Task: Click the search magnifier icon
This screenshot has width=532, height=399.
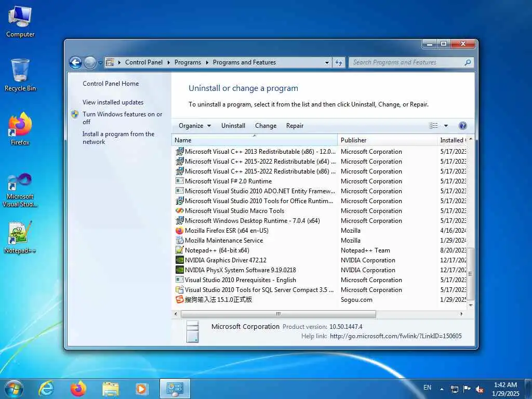Action: pos(468,62)
